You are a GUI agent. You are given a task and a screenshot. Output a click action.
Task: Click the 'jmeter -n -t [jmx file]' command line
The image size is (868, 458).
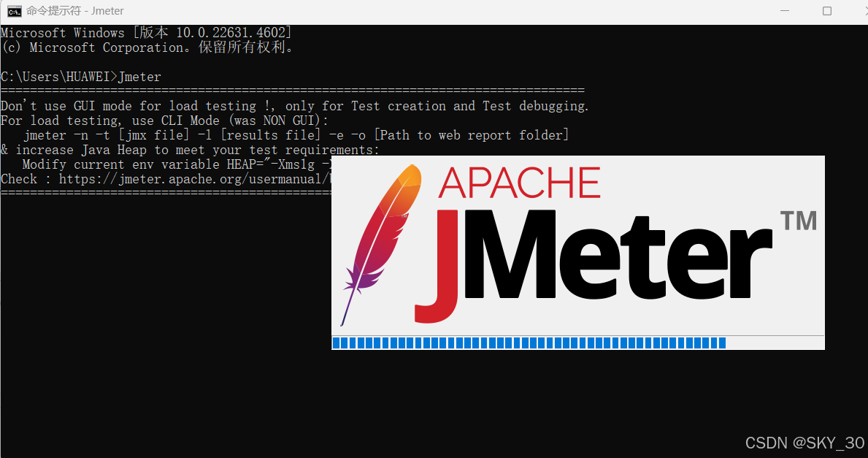[296, 135]
